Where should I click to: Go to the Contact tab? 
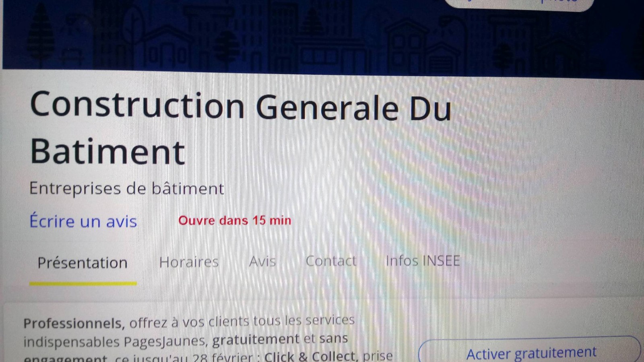click(x=331, y=261)
